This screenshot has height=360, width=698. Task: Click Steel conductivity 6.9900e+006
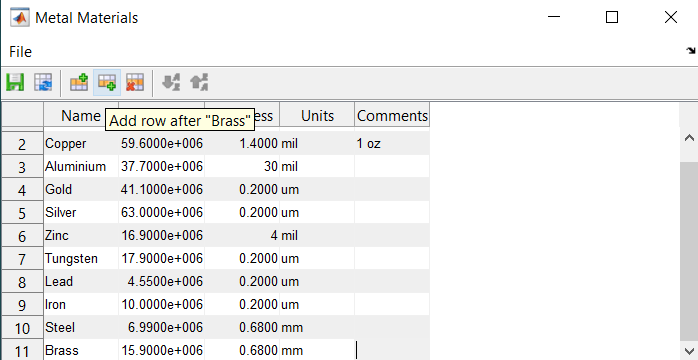pyautogui.click(x=162, y=328)
